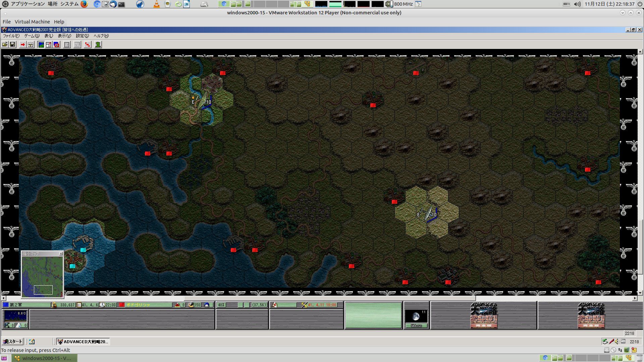This screenshot has height=362, width=644.
Task: Click the clock time icon in status bar
Action: (103, 305)
